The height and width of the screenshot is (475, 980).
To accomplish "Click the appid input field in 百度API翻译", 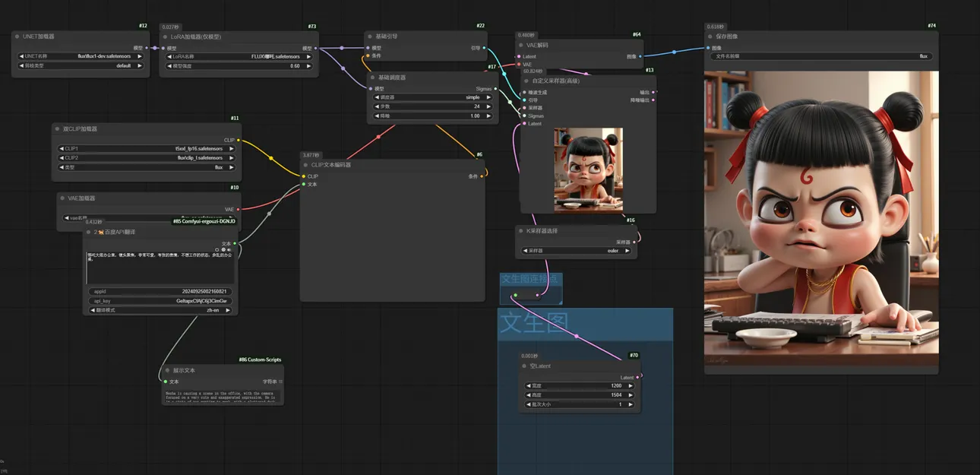I will [160, 291].
